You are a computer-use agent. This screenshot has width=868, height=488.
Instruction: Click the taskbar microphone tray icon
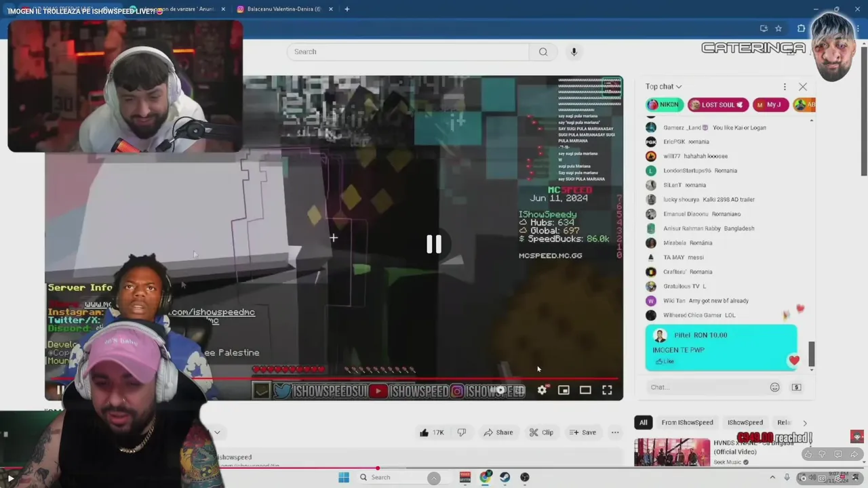[x=787, y=477]
